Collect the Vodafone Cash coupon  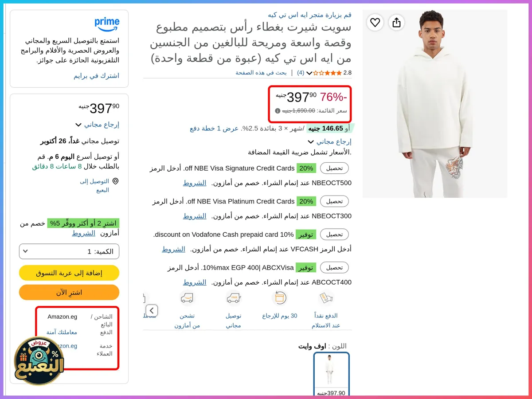(x=335, y=235)
